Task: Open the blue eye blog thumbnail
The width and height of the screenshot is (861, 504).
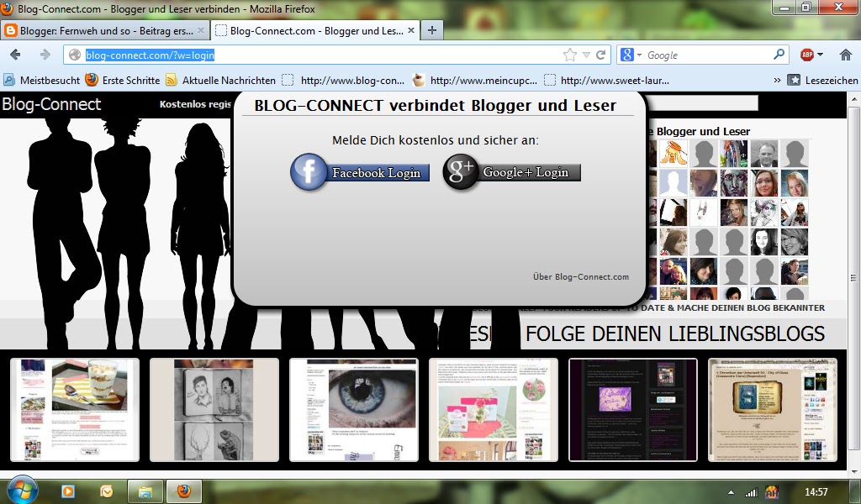Action: tap(354, 410)
